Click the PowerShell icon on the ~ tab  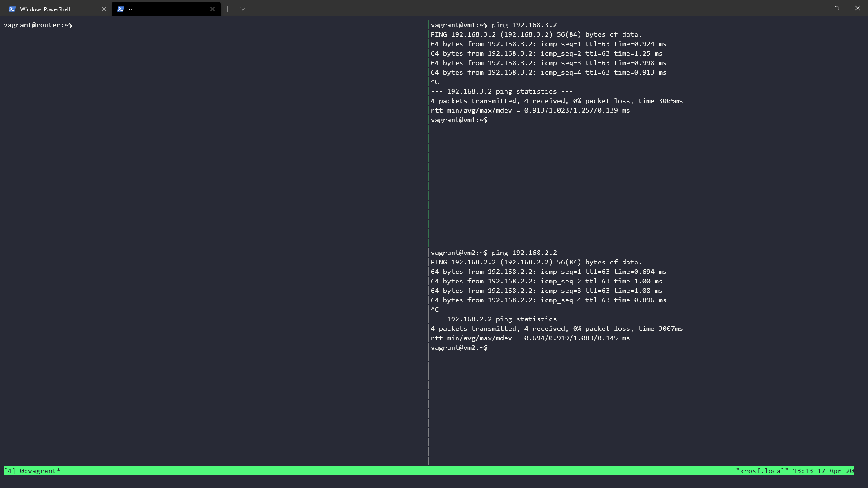[121, 9]
